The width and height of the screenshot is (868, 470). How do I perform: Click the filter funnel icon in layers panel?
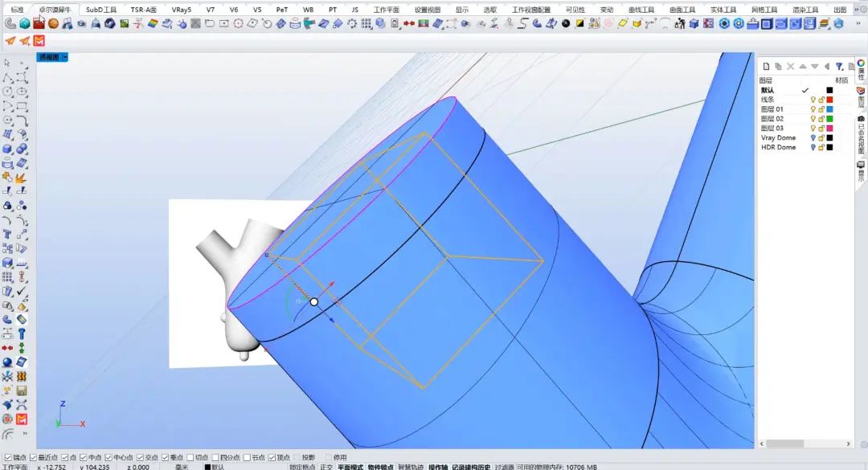tap(838, 67)
